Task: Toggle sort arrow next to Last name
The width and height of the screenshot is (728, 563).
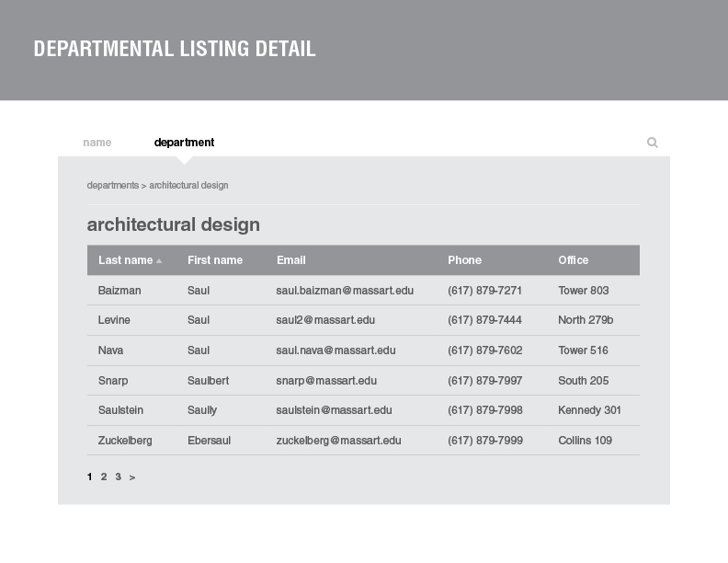Action: tap(159, 261)
